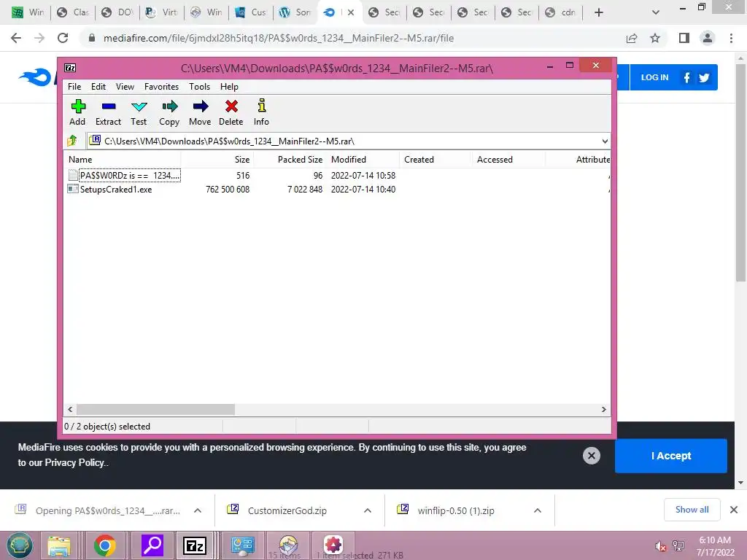The height and width of the screenshot is (560, 747).
Task: Sort by Modified column header
Action: (x=363, y=160)
